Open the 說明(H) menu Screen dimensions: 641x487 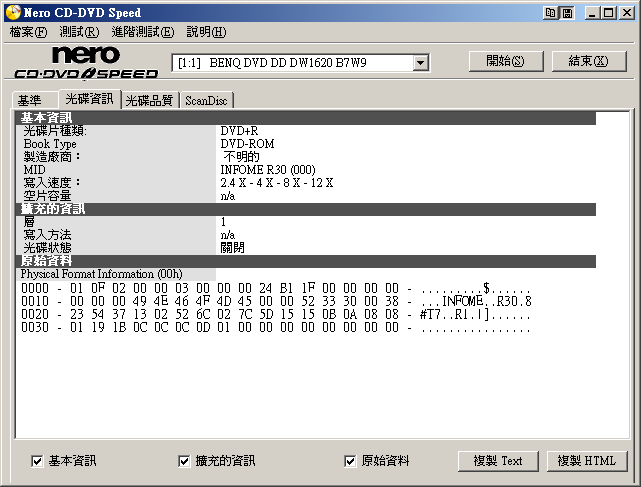coord(206,32)
